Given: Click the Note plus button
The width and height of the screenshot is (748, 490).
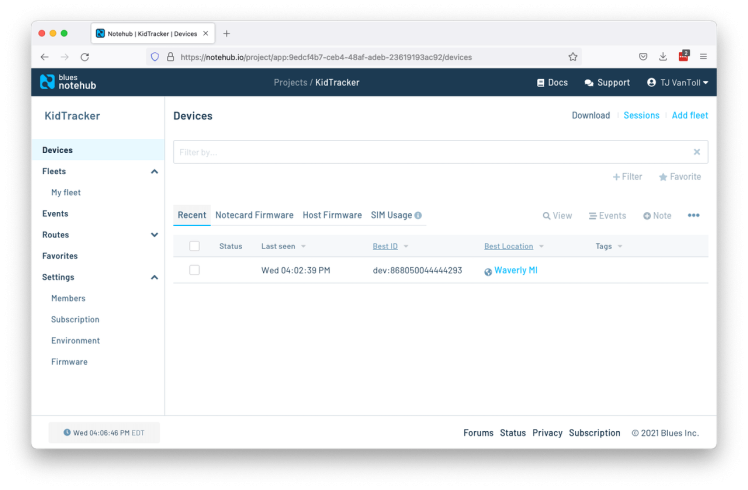Looking at the screenshot, I should click(657, 216).
